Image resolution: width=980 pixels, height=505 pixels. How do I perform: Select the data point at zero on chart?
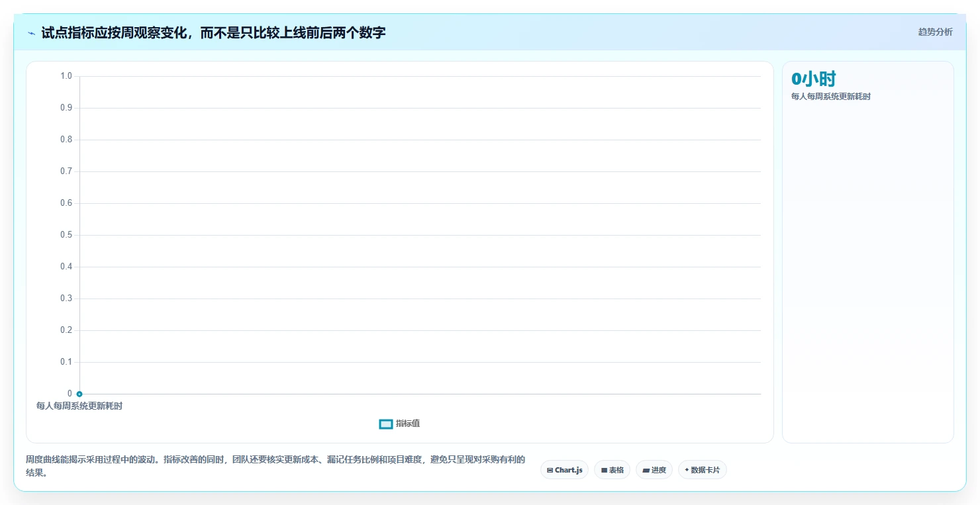pos(79,394)
